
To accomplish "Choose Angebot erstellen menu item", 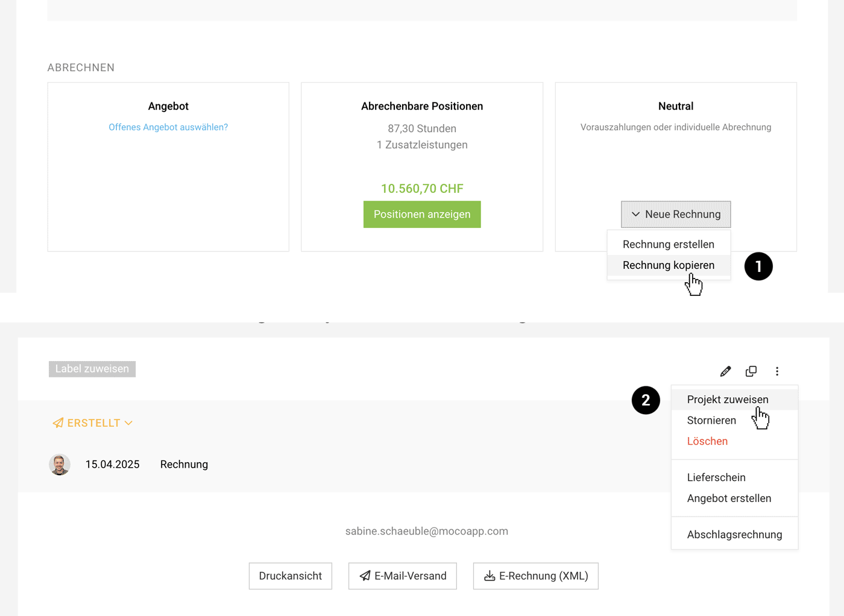I will 729,498.
